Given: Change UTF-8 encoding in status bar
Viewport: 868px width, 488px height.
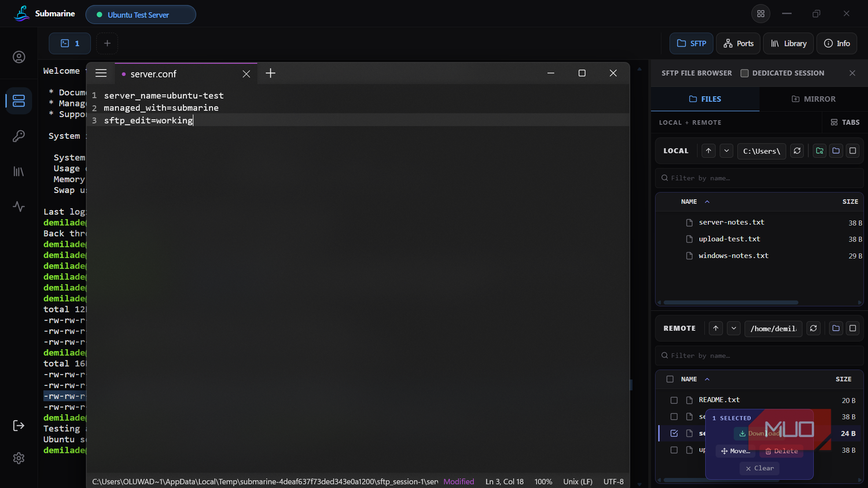Looking at the screenshot, I should click(x=613, y=482).
